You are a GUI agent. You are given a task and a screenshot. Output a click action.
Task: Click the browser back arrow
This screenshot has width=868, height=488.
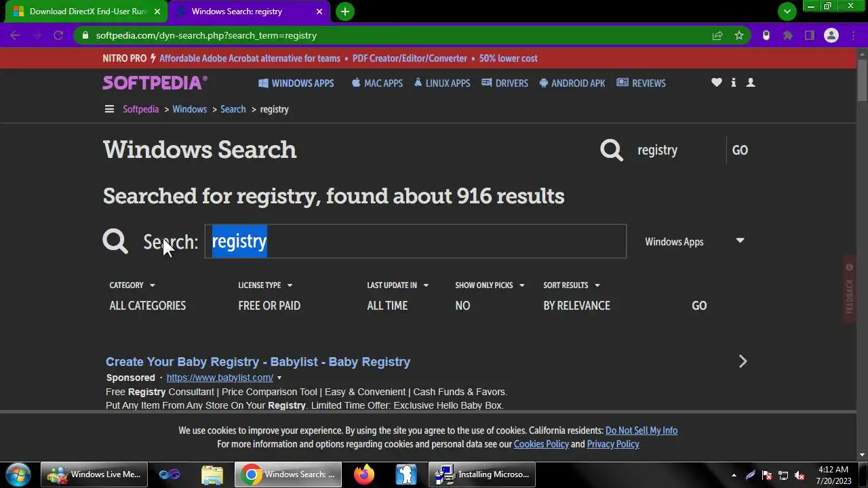pyautogui.click(x=15, y=35)
